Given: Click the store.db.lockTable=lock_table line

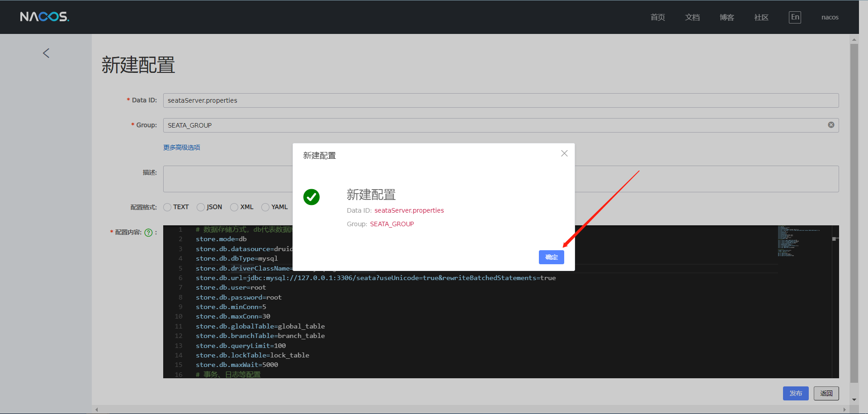Looking at the screenshot, I should pos(253,355).
